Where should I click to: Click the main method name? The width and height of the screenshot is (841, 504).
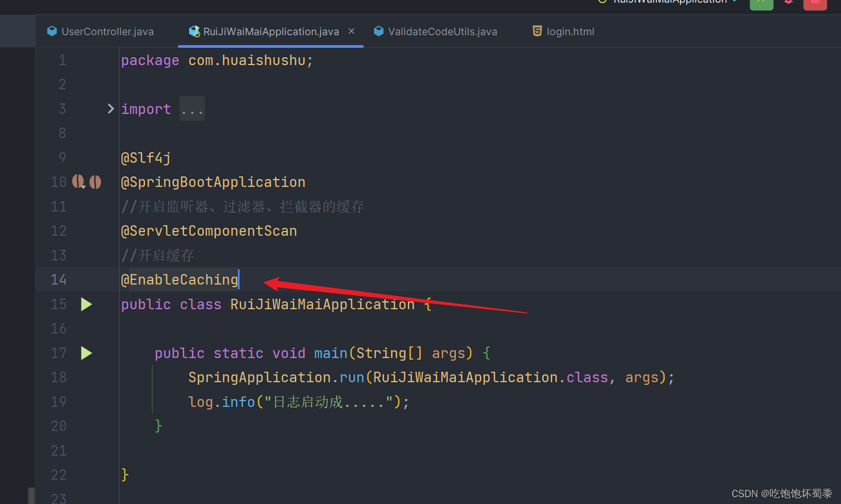(331, 353)
